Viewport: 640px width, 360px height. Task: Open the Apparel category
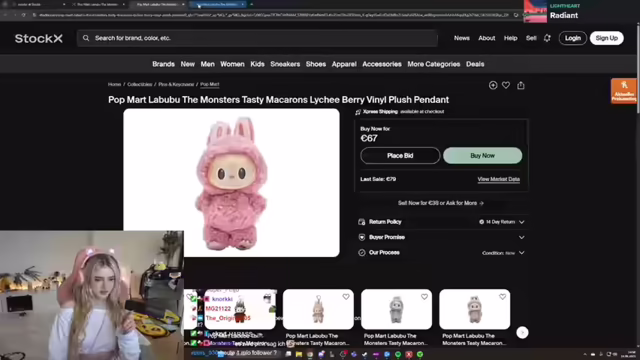tap(344, 64)
